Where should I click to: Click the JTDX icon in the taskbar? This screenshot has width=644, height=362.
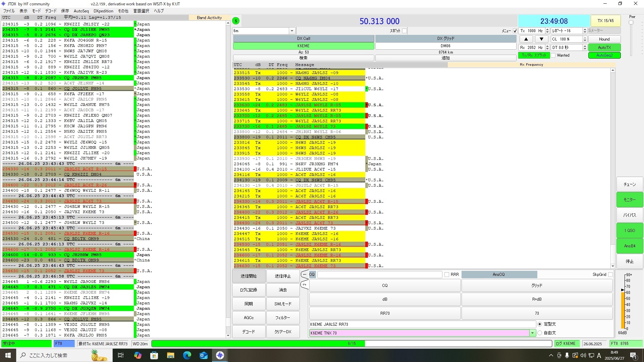pyautogui.click(x=220, y=355)
